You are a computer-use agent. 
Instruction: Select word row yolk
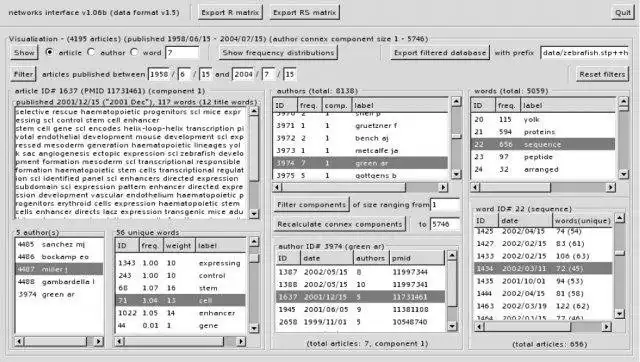[543, 120]
